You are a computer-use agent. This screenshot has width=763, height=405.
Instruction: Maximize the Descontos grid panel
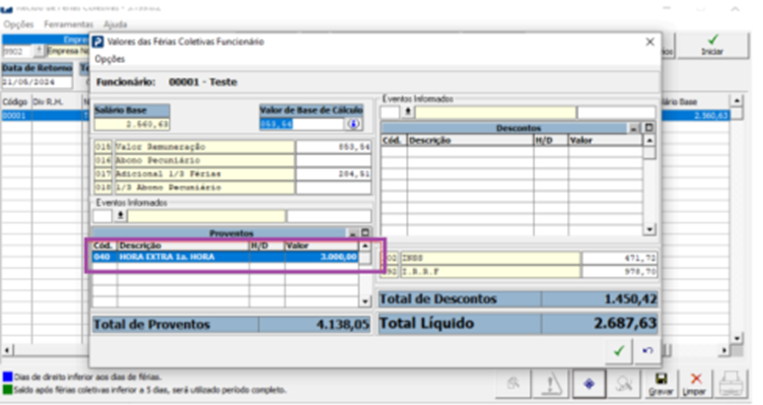click(649, 128)
